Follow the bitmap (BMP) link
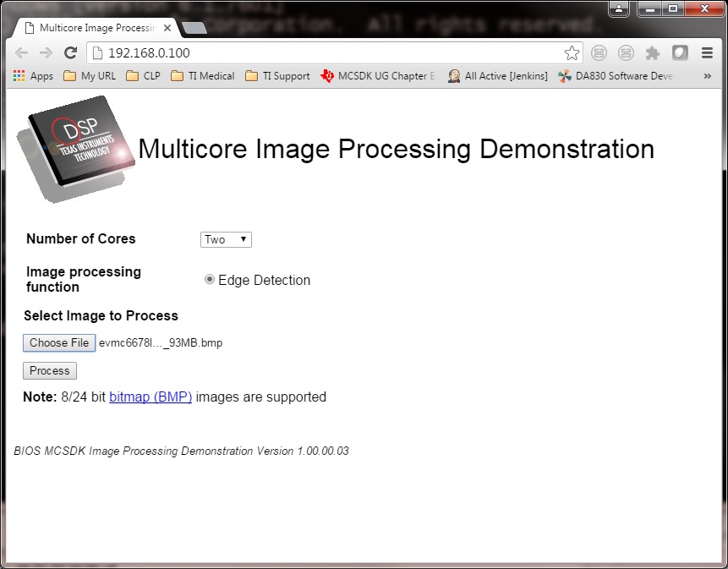Screen dimensions: 728x569 [151, 397]
